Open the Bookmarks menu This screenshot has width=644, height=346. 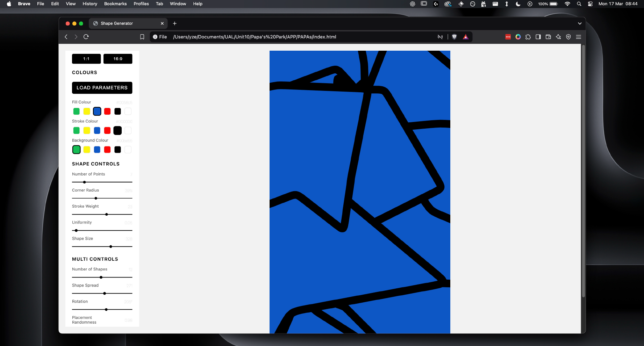pyautogui.click(x=115, y=4)
